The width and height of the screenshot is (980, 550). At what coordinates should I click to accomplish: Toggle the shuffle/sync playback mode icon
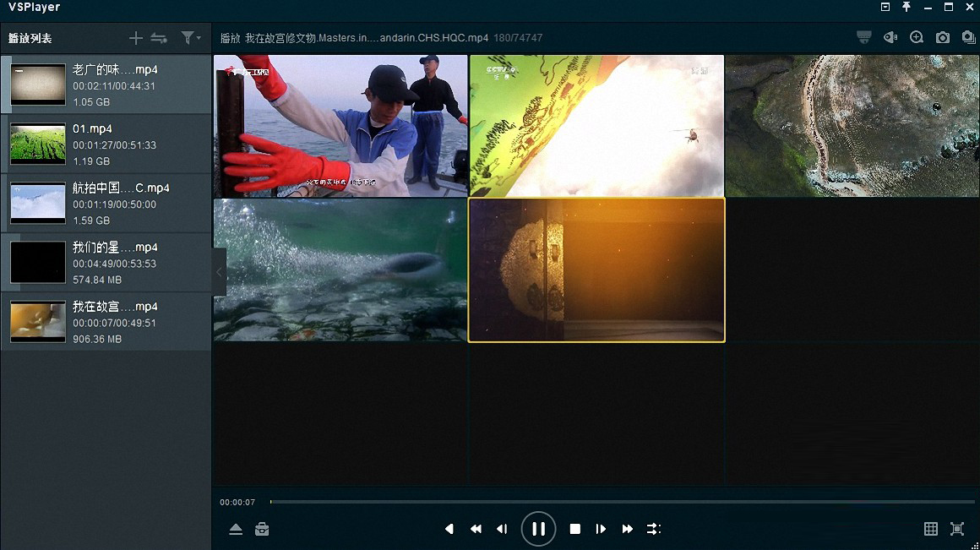tap(654, 530)
